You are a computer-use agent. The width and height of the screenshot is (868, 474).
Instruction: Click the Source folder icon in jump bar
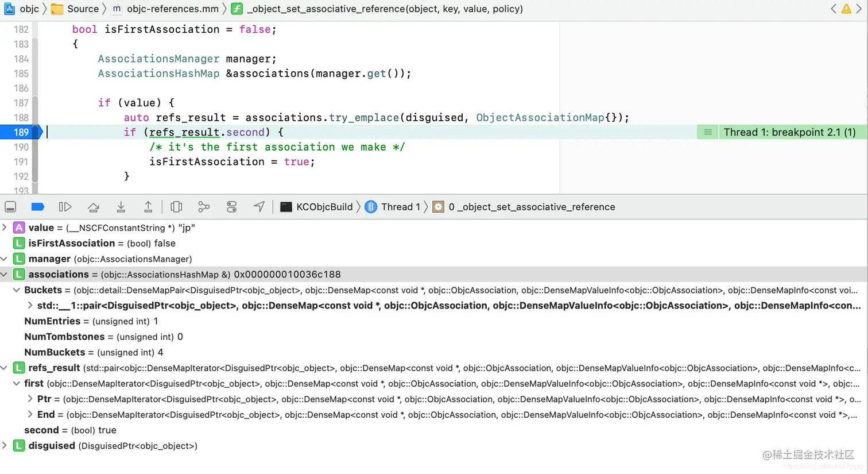[x=57, y=9]
